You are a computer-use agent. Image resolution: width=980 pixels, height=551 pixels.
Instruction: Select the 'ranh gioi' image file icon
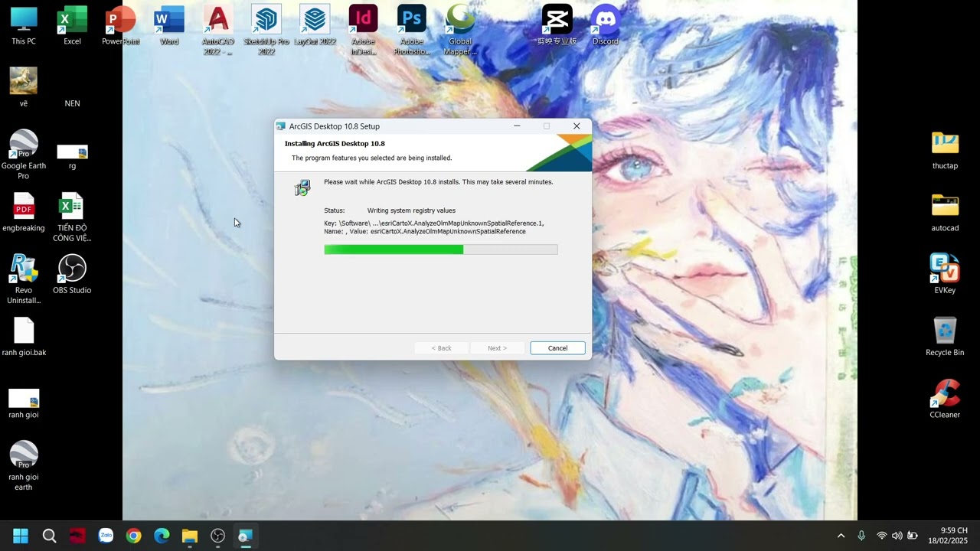[x=24, y=404]
